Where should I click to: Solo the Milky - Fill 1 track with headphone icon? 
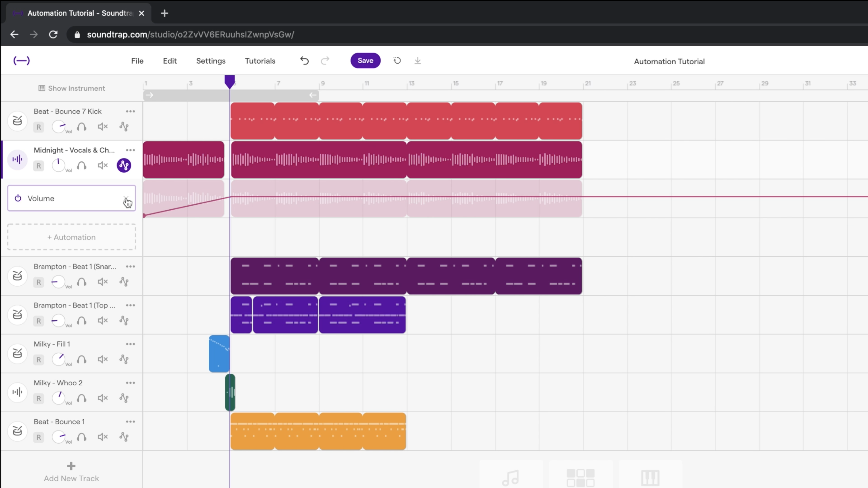click(x=82, y=360)
